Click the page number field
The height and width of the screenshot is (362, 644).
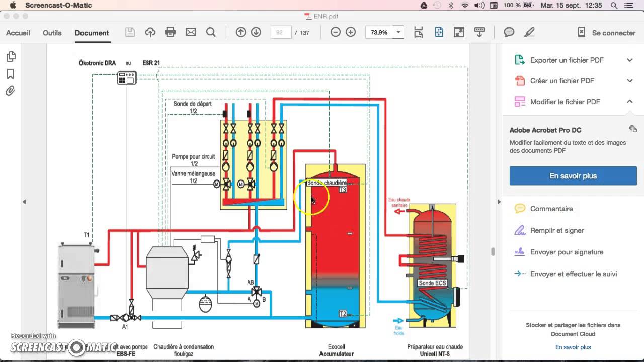coord(281,32)
